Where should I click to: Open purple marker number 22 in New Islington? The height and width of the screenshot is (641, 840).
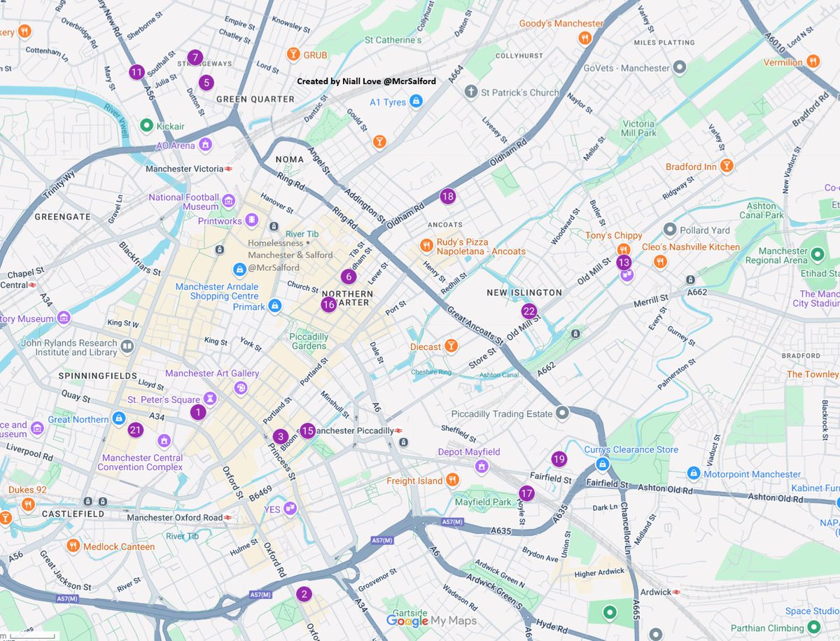point(529,311)
